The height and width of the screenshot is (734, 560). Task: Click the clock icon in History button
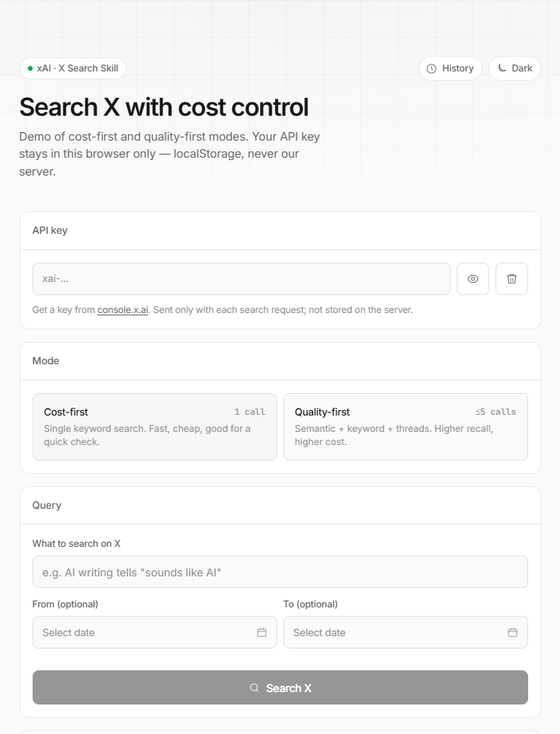[x=431, y=69]
